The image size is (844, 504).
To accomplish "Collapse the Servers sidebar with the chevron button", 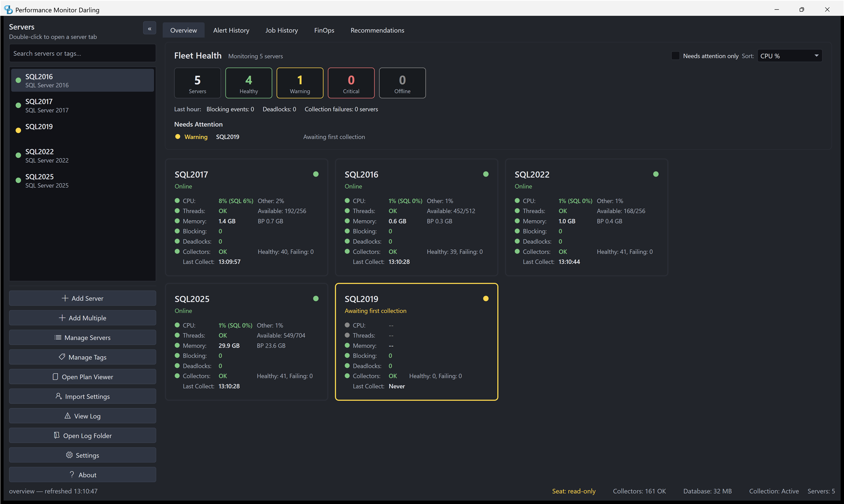I will pyautogui.click(x=150, y=28).
